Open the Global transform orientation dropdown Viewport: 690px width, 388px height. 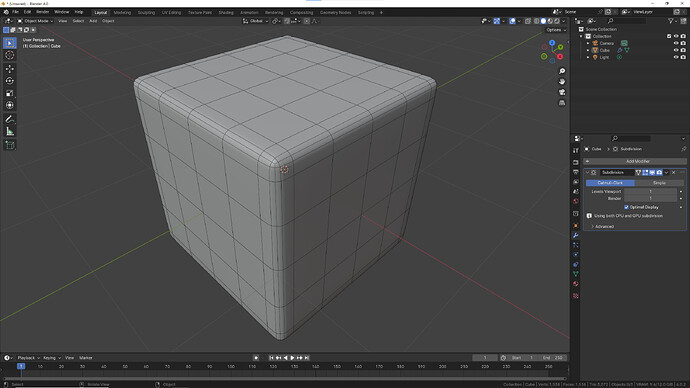(255, 21)
